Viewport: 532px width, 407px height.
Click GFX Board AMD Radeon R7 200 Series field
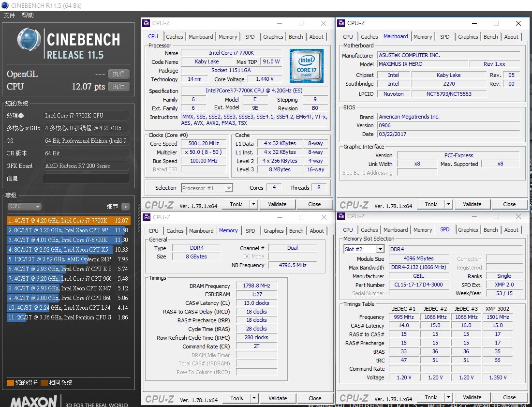86,166
